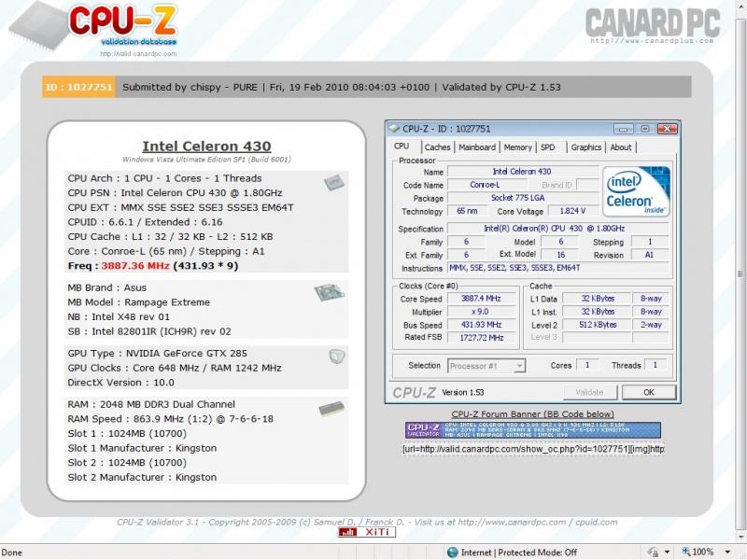Click the Slot 1 Manufacturer : Kingston row
747x560 pixels.
142,448
